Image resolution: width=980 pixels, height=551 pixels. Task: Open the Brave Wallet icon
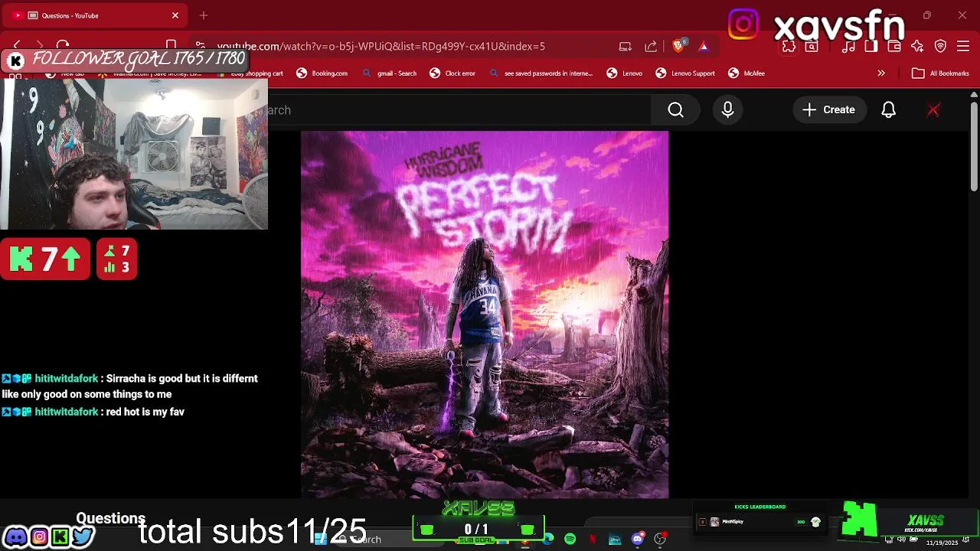coord(893,46)
